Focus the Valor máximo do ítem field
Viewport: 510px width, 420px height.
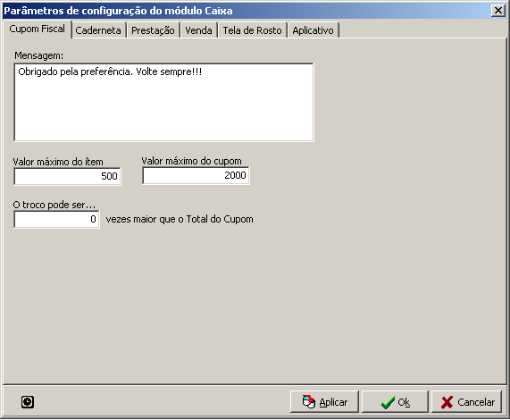pos(67,176)
